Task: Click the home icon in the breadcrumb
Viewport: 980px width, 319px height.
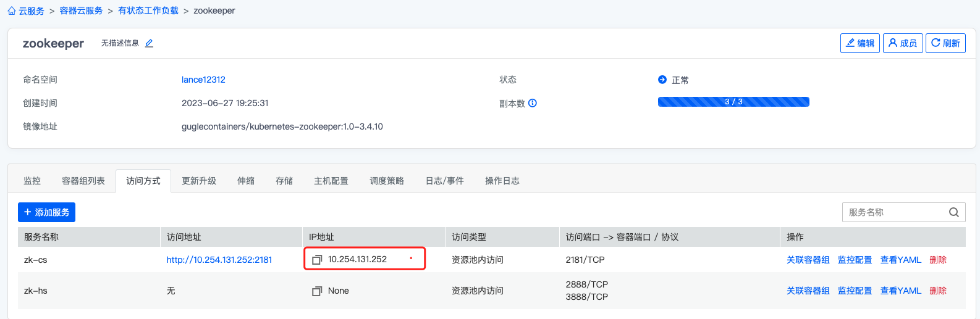Action: 12,11
